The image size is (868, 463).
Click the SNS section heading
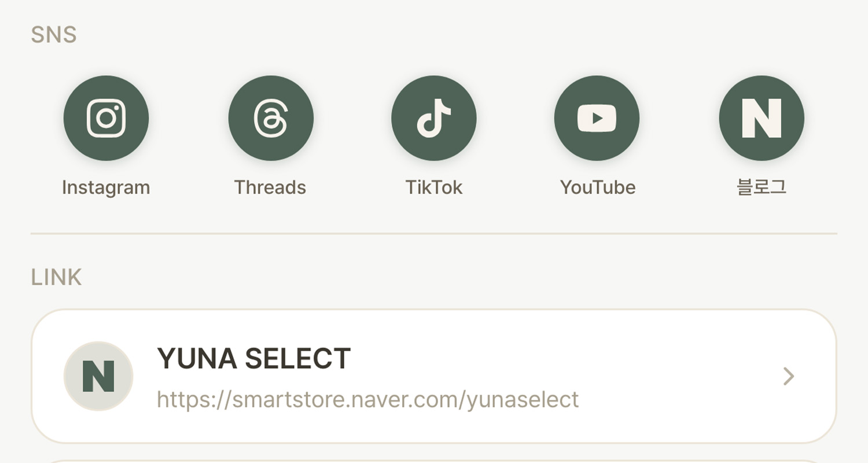coord(54,35)
